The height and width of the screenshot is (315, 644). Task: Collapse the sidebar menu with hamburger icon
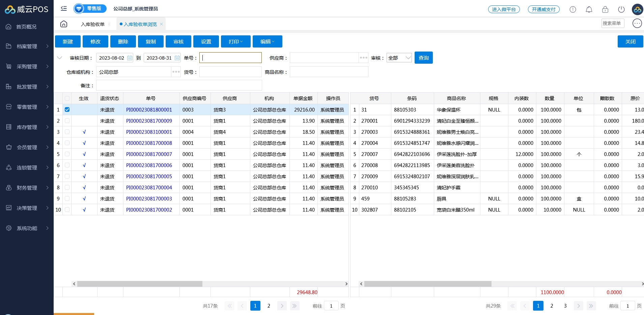point(64,8)
